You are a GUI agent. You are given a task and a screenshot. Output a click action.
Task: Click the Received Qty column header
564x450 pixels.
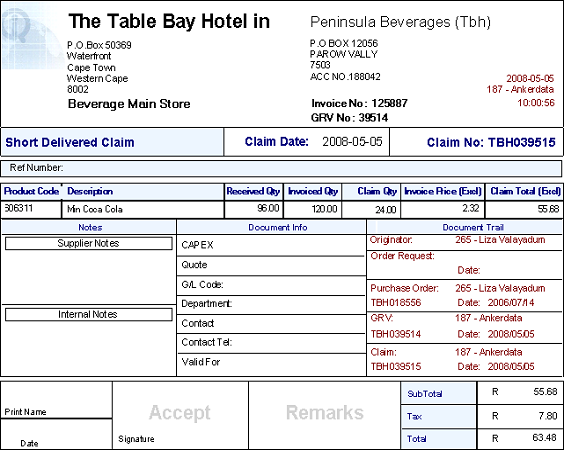pyautogui.click(x=254, y=191)
